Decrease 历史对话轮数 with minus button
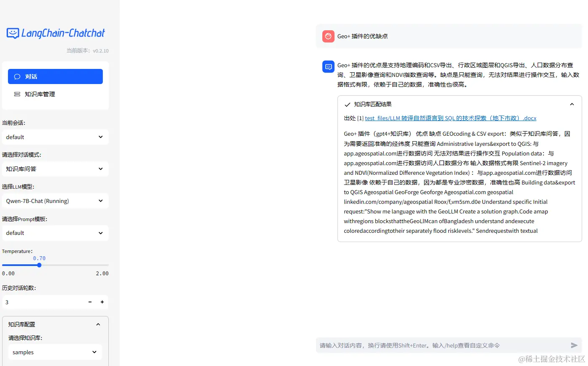The width and height of the screenshot is (588, 366). [90, 302]
